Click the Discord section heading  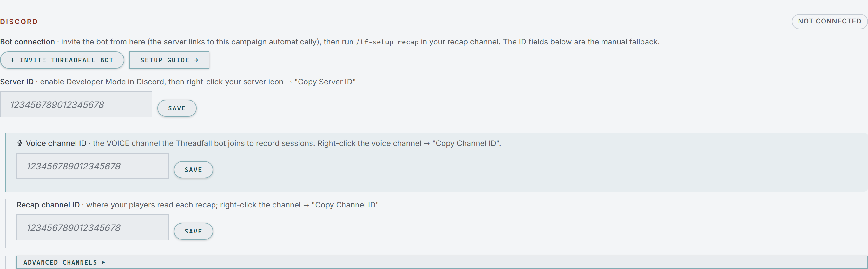click(x=19, y=22)
